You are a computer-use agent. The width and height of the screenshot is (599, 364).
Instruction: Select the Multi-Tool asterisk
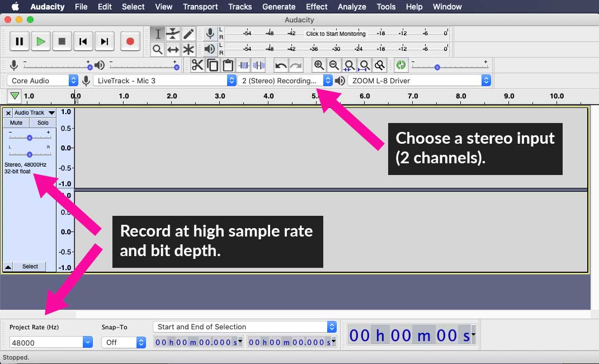click(188, 49)
